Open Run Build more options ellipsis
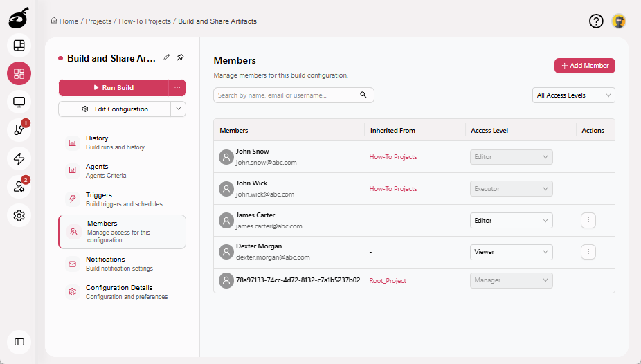Screen dimensions: 641x364 click(177, 87)
